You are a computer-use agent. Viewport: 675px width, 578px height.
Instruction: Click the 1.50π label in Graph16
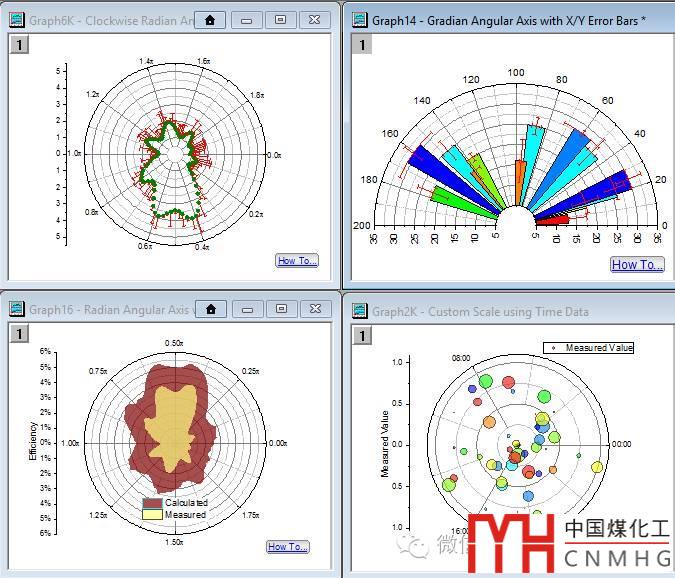174,542
